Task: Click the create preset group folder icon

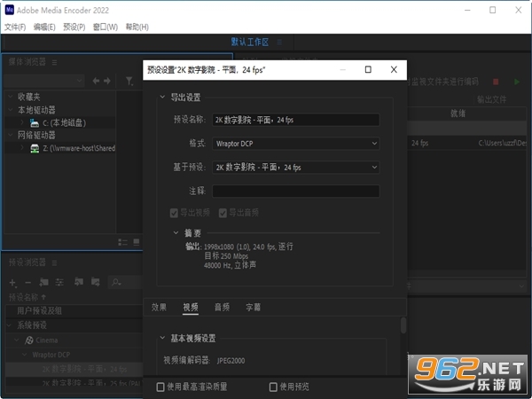Action: click(43, 282)
